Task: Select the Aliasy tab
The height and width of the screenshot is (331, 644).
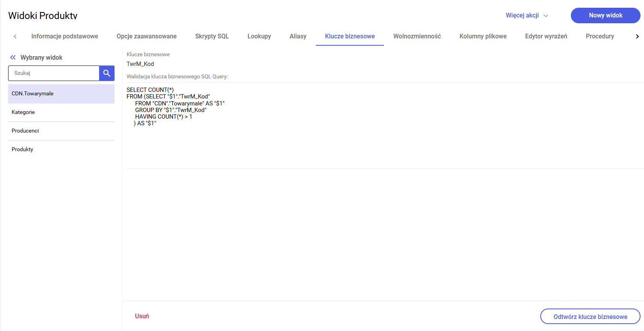Action: coord(298,36)
